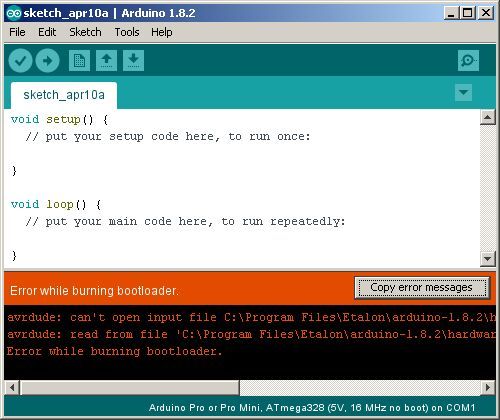Screen dimensions: 500x420
Task: Click the 'Error while burning bootloader.' status text
Action: point(94,291)
